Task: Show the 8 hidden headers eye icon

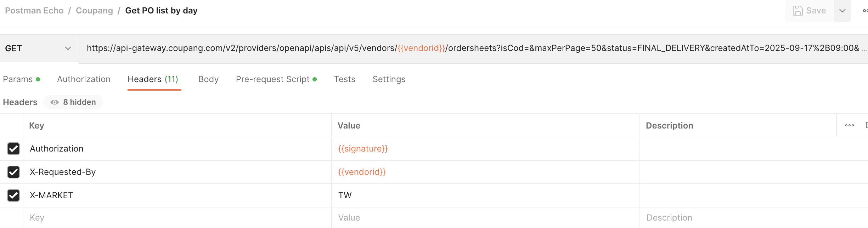Action: pos(55,102)
